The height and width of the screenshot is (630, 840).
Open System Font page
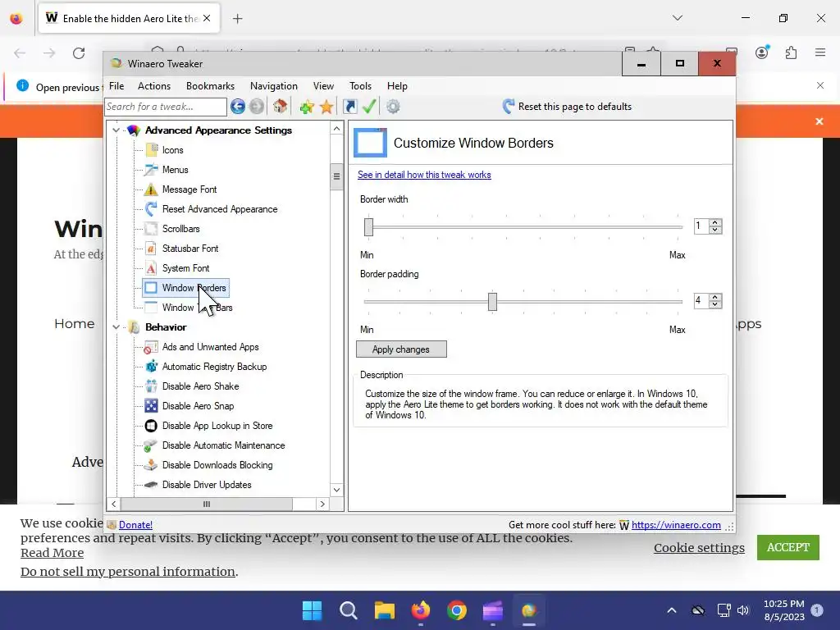point(186,268)
